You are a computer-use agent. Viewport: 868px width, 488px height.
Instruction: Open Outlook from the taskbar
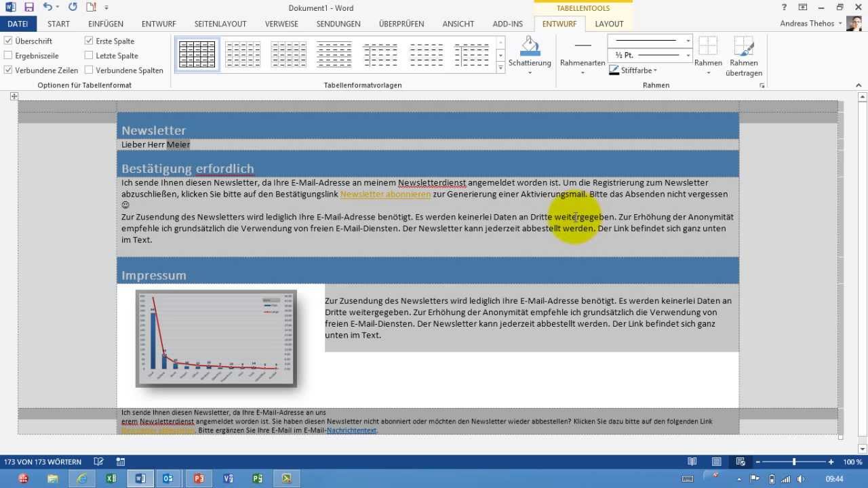[x=167, y=479]
